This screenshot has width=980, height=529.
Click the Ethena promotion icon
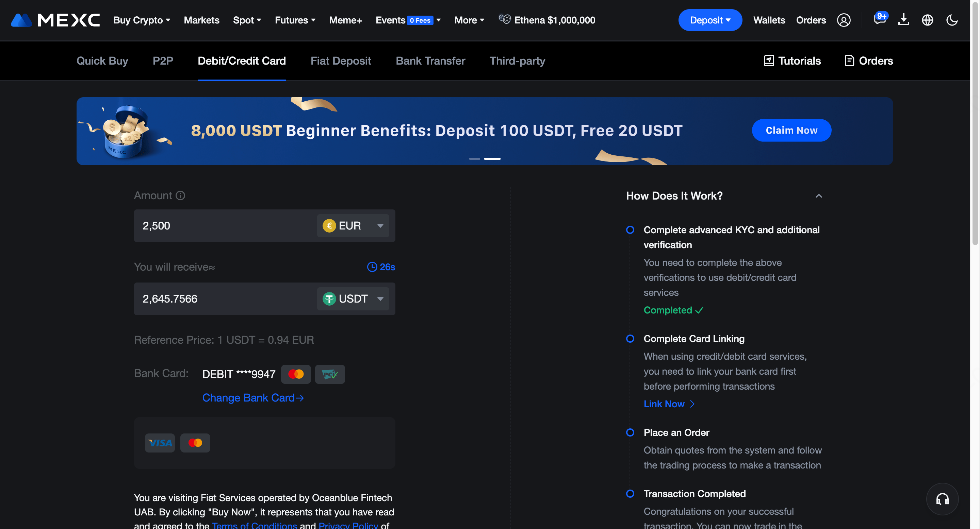pyautogui.click(x=504, y=19)
